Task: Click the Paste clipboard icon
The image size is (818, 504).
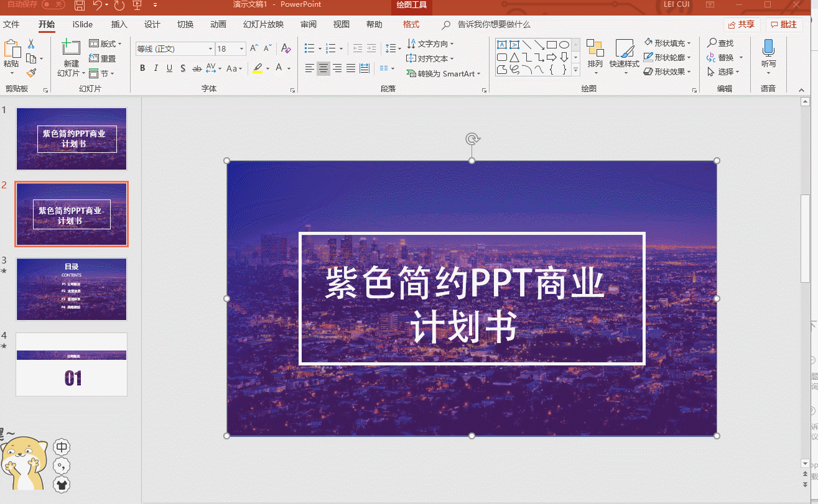Action: coord(11,50)
